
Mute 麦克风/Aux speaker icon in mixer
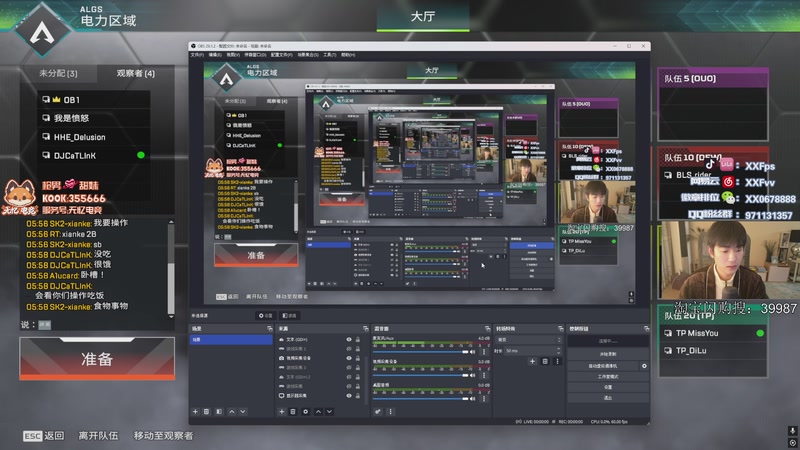[x=473, y=352]
